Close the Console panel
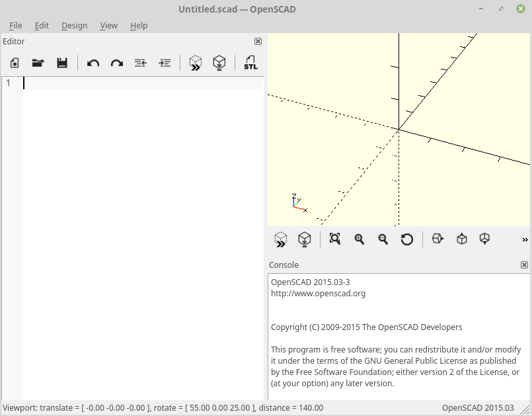Viewport: 532px width, 416px height. click(x=524, y=265)
